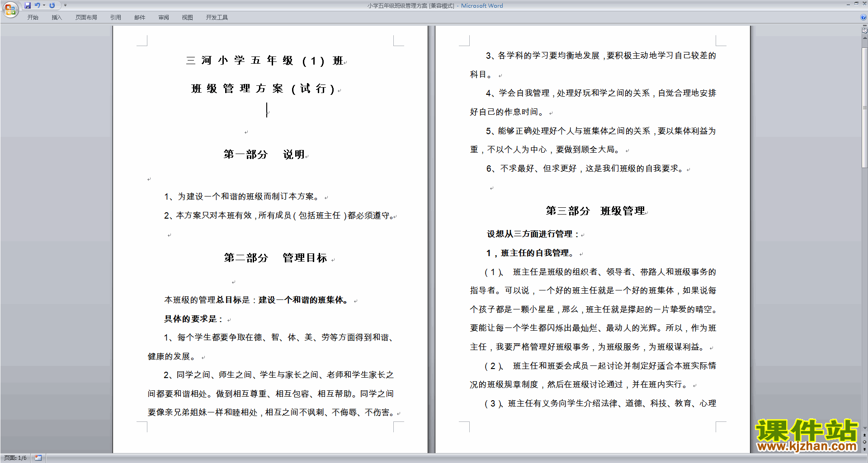Viewport: 868px width, 463px height.
Task: Click the title line 三河小学五年级（1）班
Action: [265, 61]
